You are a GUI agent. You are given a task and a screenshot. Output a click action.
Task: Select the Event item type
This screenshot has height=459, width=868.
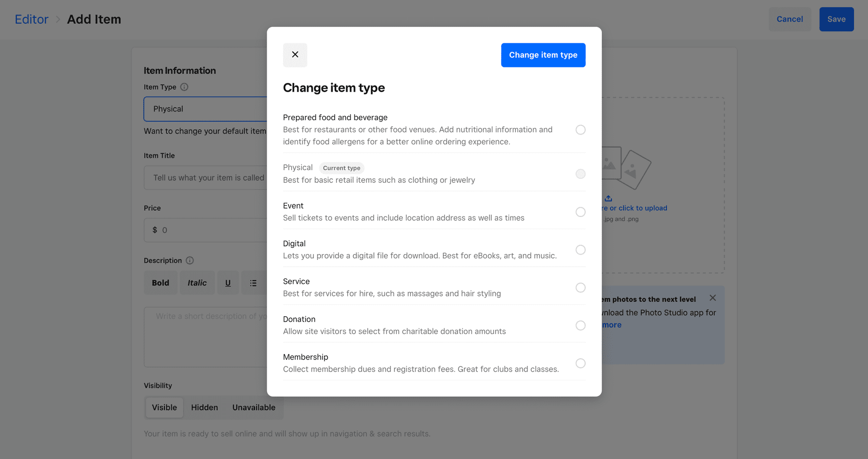(581, 212)
